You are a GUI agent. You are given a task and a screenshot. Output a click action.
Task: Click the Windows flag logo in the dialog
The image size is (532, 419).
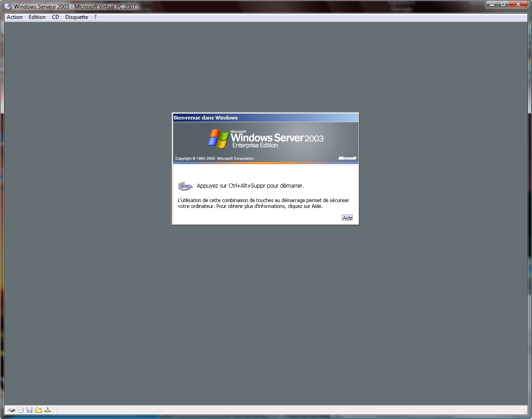coord(219,138)
